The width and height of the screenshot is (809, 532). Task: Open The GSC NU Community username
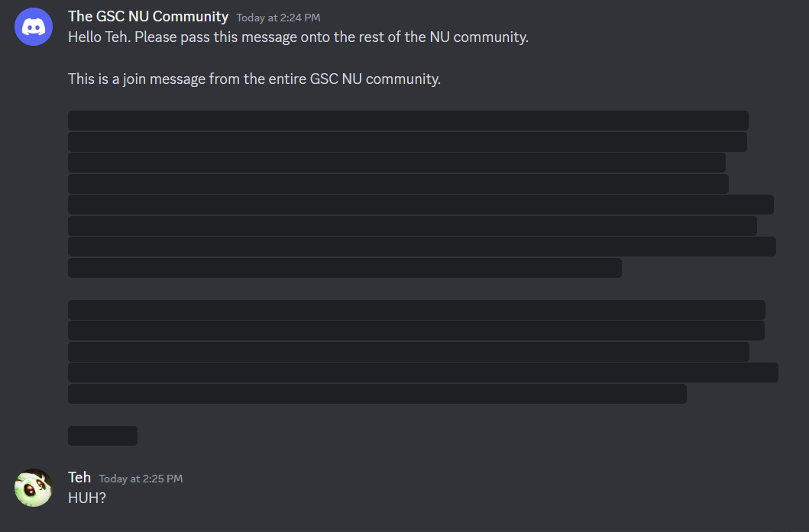tap(147, 16)
